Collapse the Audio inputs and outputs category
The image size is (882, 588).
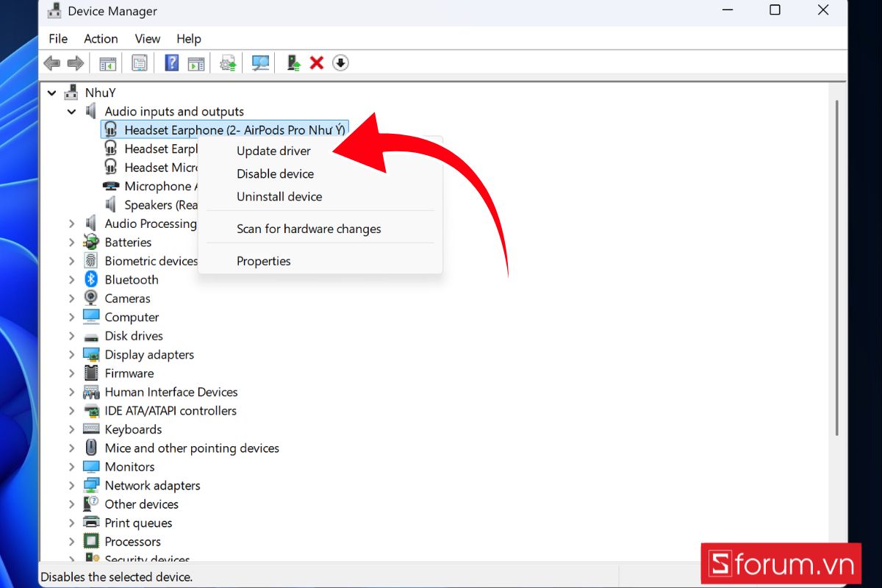click(x=71, y=112)
